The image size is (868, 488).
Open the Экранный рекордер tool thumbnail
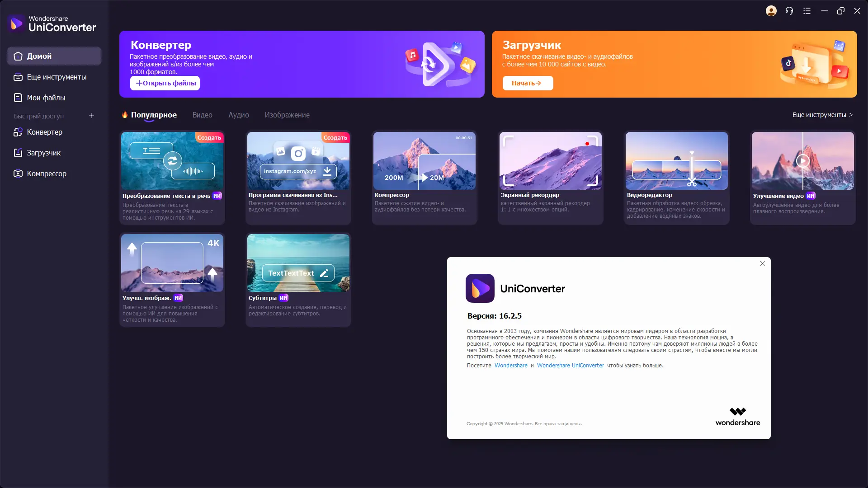(x=550, y=161)
